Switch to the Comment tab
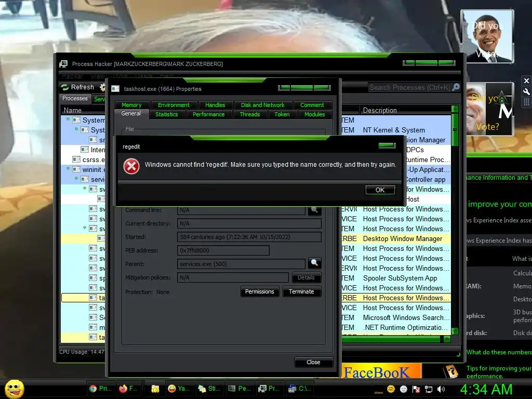The width and height of the screenshot is (532, 399). tap(312, 105)
